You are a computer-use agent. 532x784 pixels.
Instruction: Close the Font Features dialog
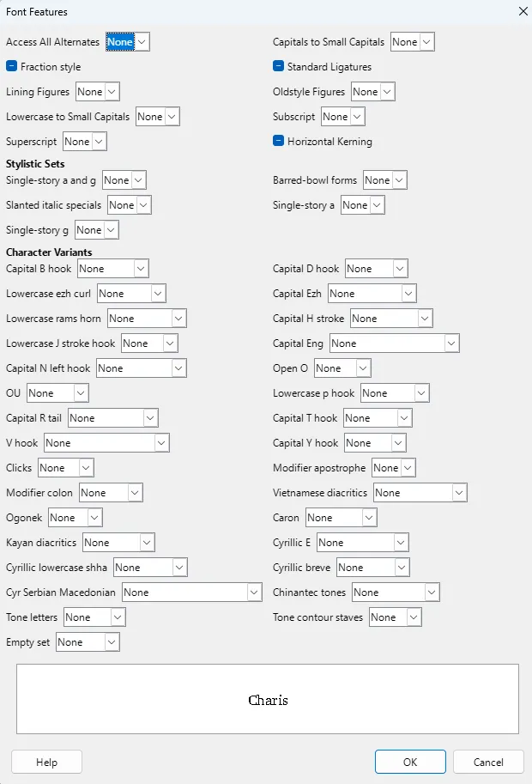523,11
